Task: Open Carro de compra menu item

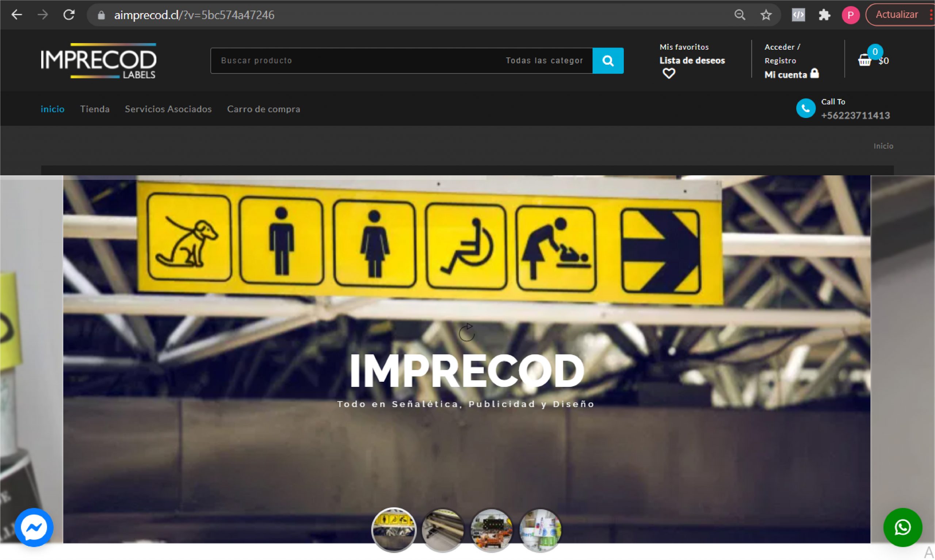Action: [x=264, y=109]
